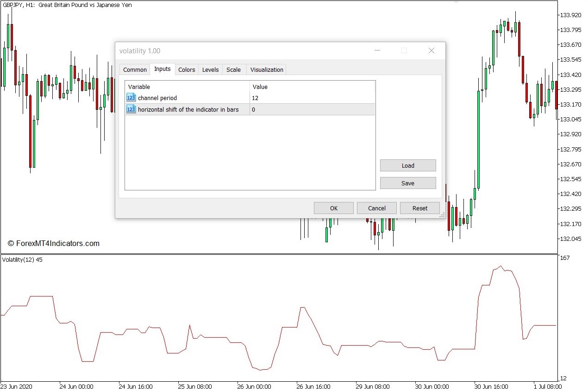Viewport: 588px width, 391px height.
Task: Click the 26 Jun 16:00 time label
Action: coord(313,386)
